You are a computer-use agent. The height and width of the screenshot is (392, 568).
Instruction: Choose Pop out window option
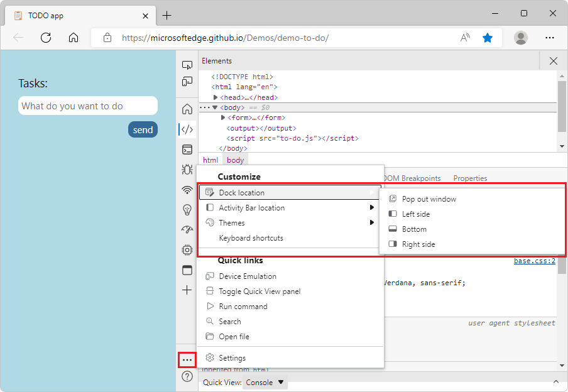click(472, 199)
